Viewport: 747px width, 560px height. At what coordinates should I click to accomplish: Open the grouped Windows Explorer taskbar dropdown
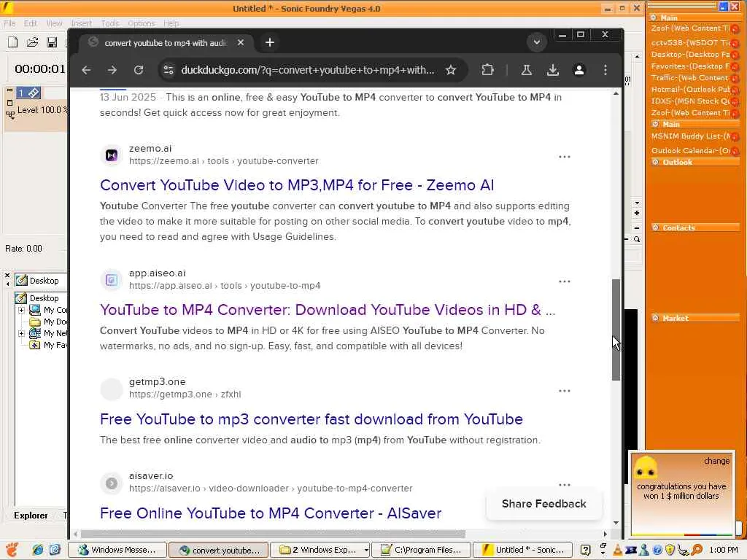tap(366, 550)
